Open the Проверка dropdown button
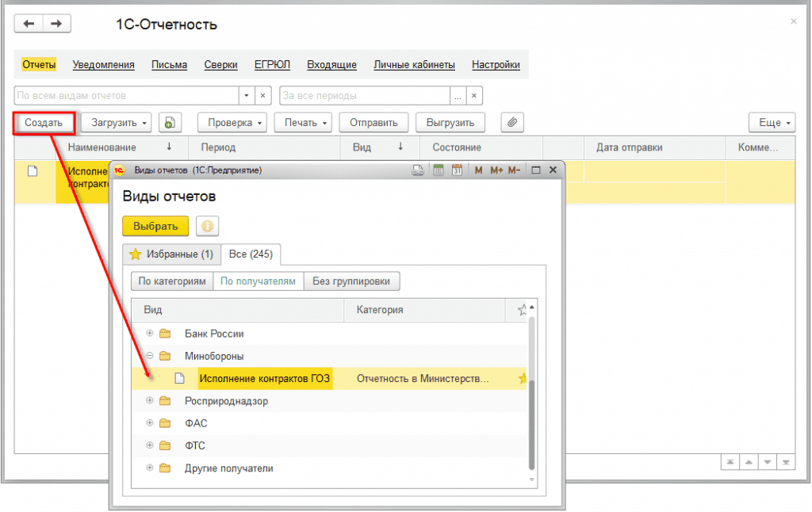The height and width of the screenshot is (512, 812). [x=236, y=122]
